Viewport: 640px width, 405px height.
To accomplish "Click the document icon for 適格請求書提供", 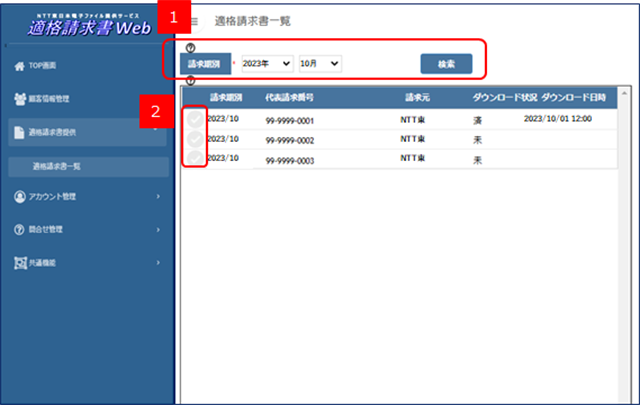I will 19,132.
